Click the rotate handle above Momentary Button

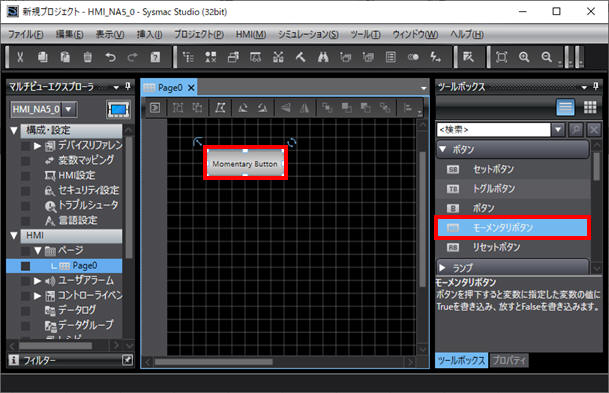(x=291, y=143)
